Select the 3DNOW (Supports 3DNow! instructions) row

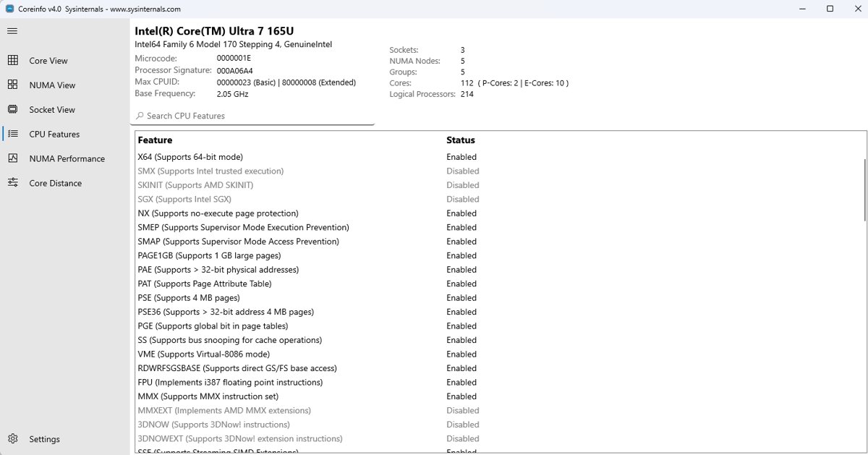(x=499, y=425)
